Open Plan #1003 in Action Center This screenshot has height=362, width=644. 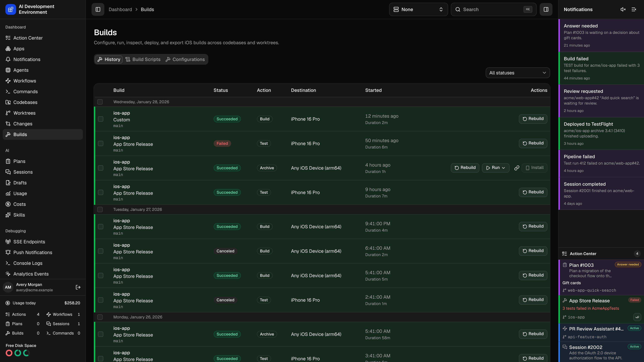tap(601, 278)
